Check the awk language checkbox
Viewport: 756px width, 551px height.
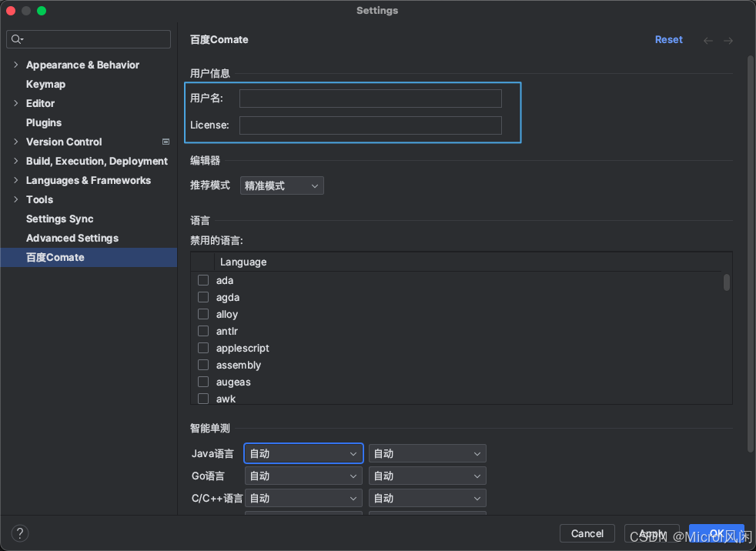click(x=203, y=399)
